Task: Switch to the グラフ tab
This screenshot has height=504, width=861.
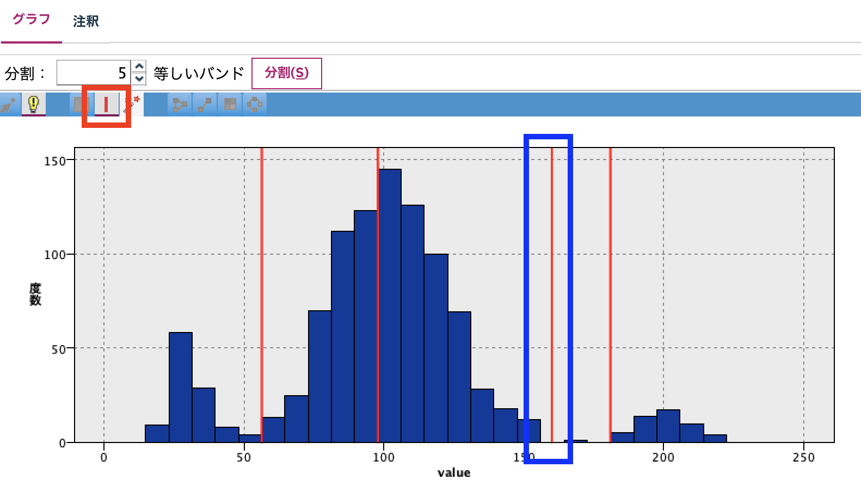Action: tap(31, 20)
